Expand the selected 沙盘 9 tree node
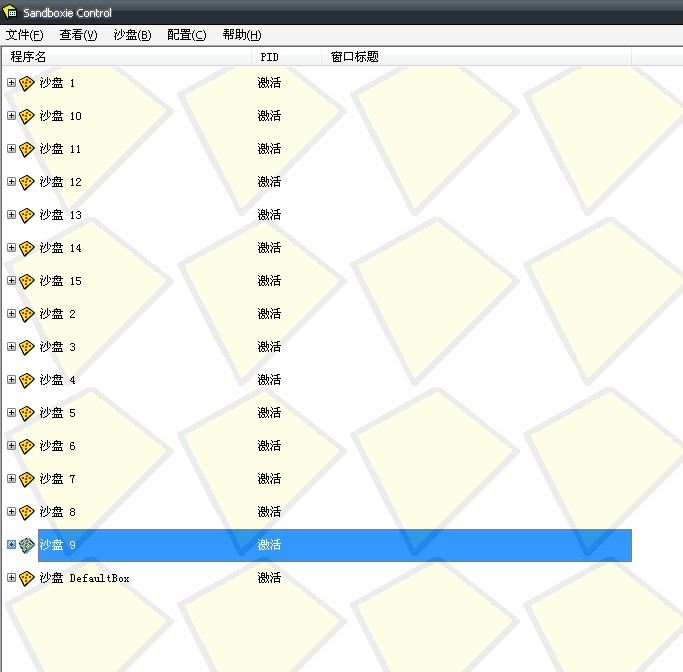Image resolution: width=683 pixels, height=672 pixels. click(x=11, y=544)
